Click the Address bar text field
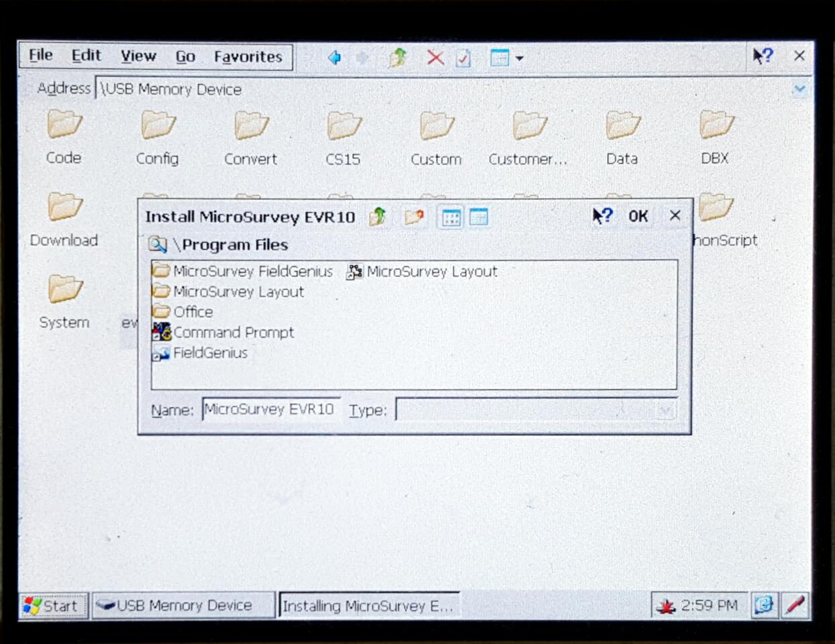Screen dimensions: 835x644 (442, 89)
